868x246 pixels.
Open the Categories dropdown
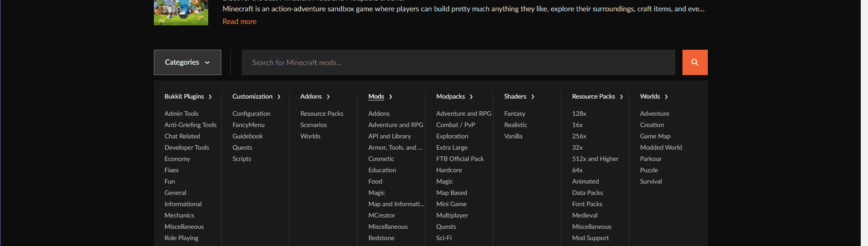click(187, 62)
